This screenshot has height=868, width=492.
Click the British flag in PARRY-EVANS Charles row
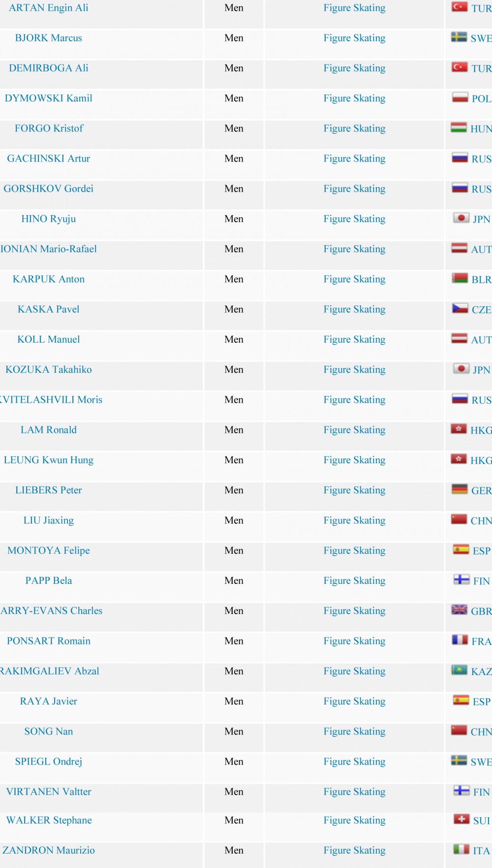tap(460, 610)
